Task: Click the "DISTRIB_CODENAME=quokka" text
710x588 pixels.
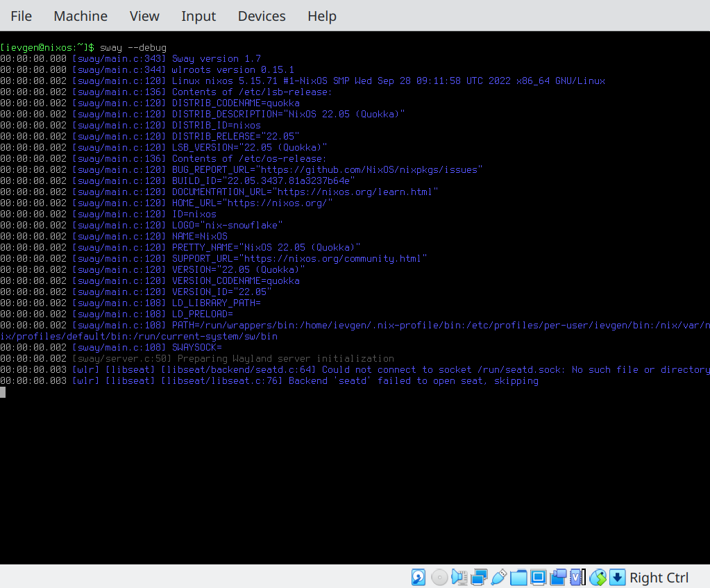Action: click(236, 103)
